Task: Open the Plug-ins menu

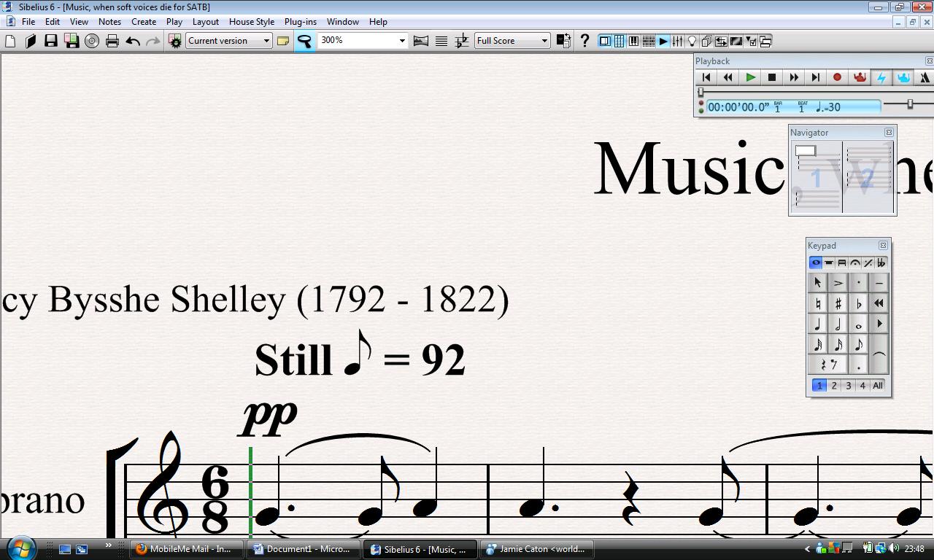Action: (x=300, y=22)
